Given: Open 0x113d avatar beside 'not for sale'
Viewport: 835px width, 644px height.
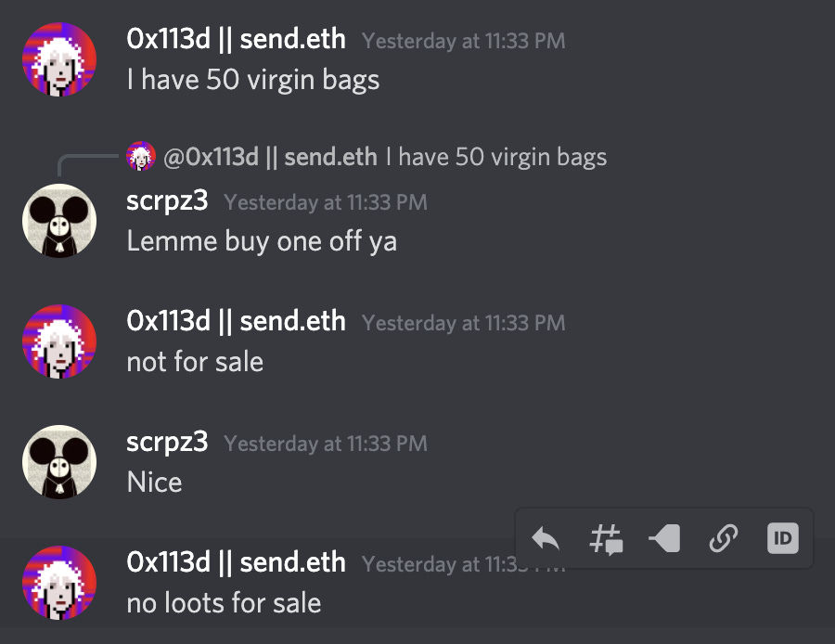Looking at the screenshot, I should (x=59, y=341).
